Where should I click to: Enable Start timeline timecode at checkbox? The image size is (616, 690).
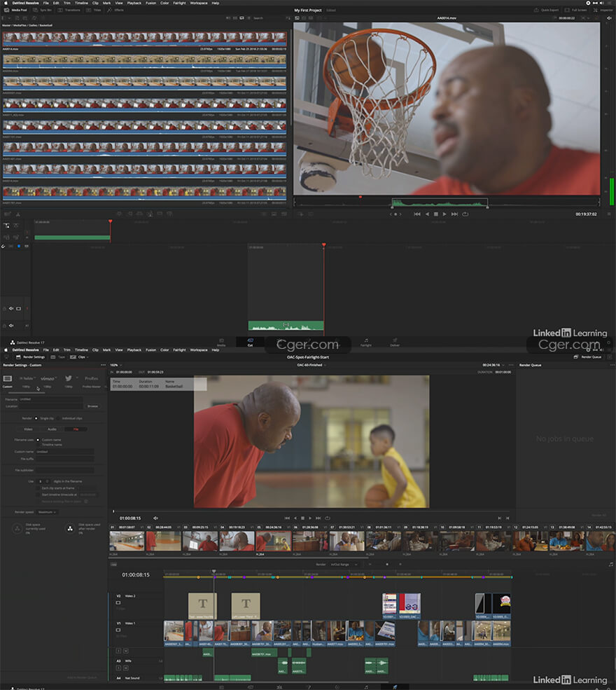tap(38, 495)
